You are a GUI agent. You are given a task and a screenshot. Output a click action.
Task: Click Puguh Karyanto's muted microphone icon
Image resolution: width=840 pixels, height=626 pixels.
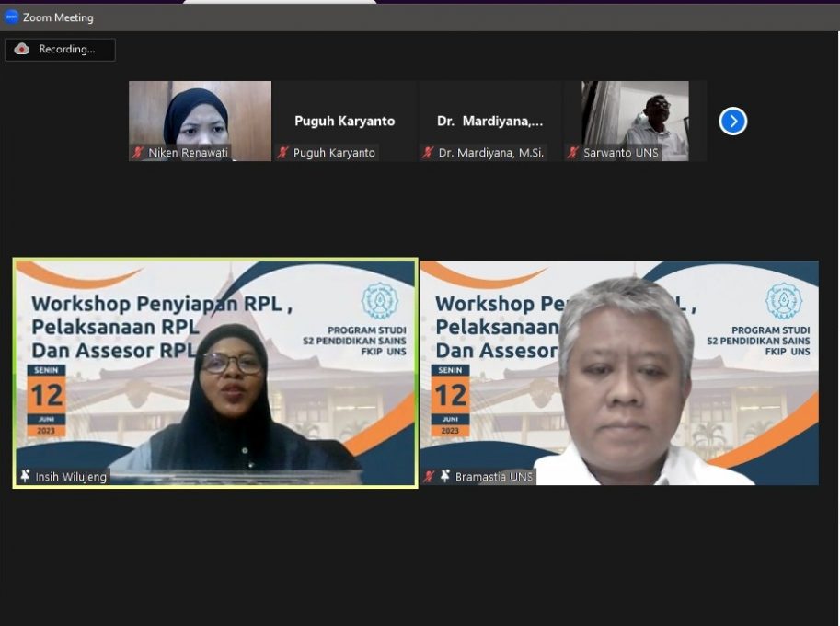coord(283,153)
